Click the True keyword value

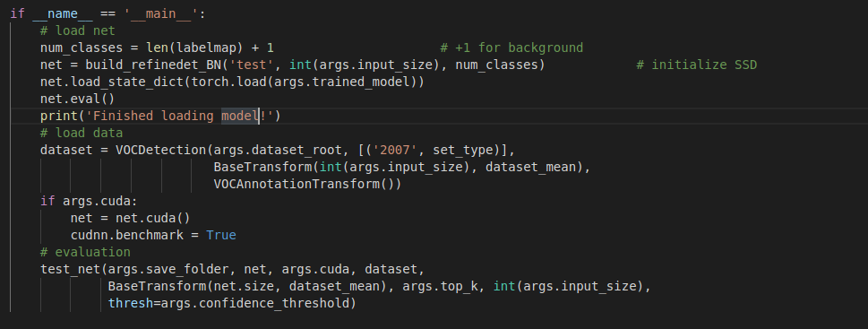221,235
